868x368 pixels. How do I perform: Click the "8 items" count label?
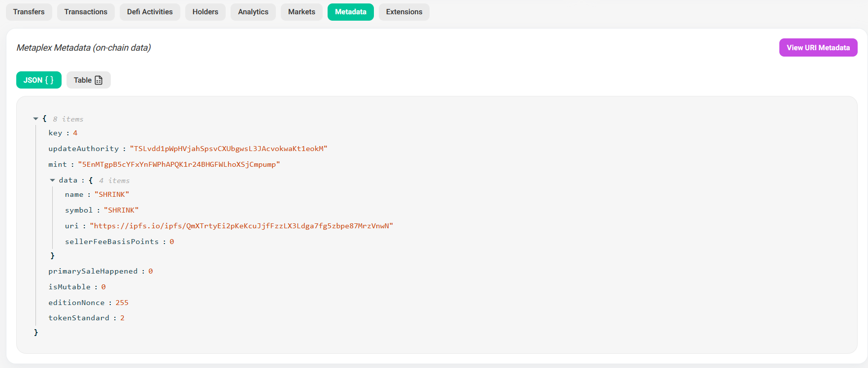point(68,119)
